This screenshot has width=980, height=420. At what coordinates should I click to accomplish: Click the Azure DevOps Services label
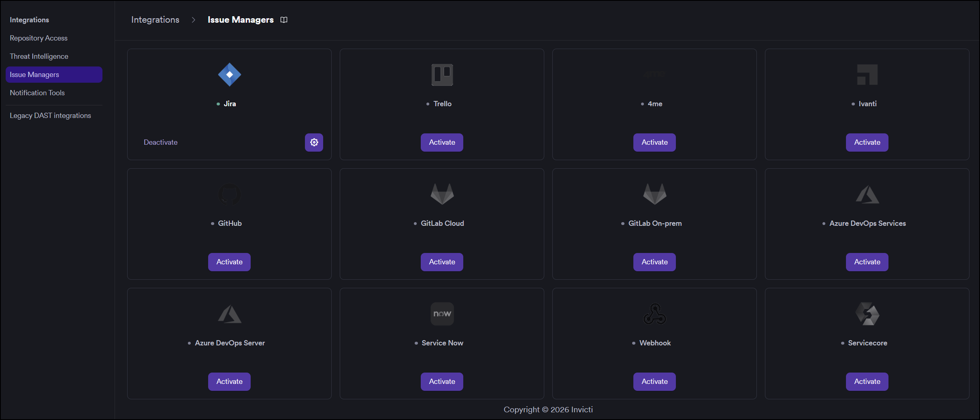pyautogui.click(x=867, y=223)
